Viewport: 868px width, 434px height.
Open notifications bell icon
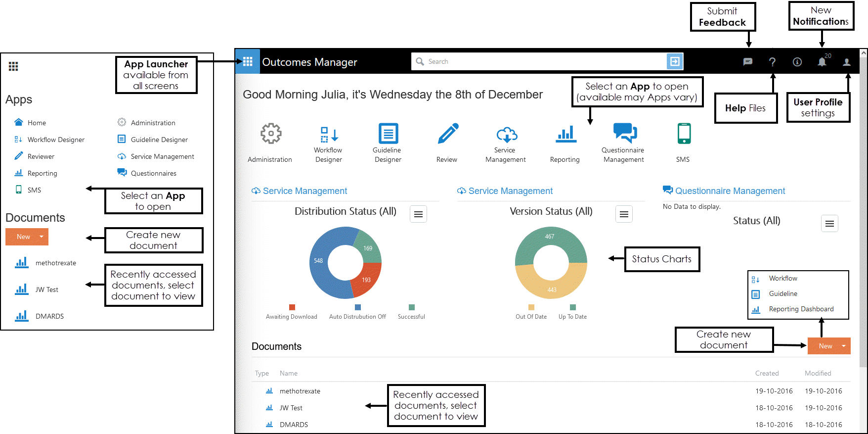(822, 62)
